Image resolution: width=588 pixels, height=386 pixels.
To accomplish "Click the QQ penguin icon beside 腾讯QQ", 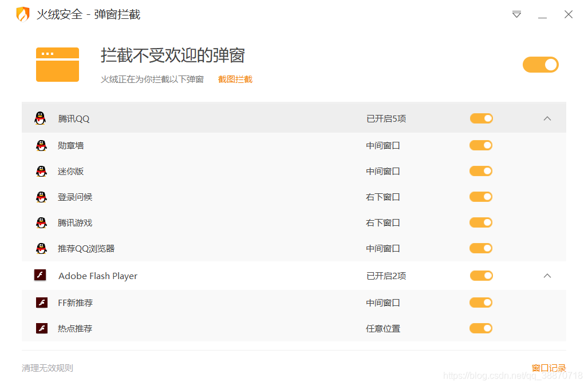I will pyautogui.click(x=41, y=118).
